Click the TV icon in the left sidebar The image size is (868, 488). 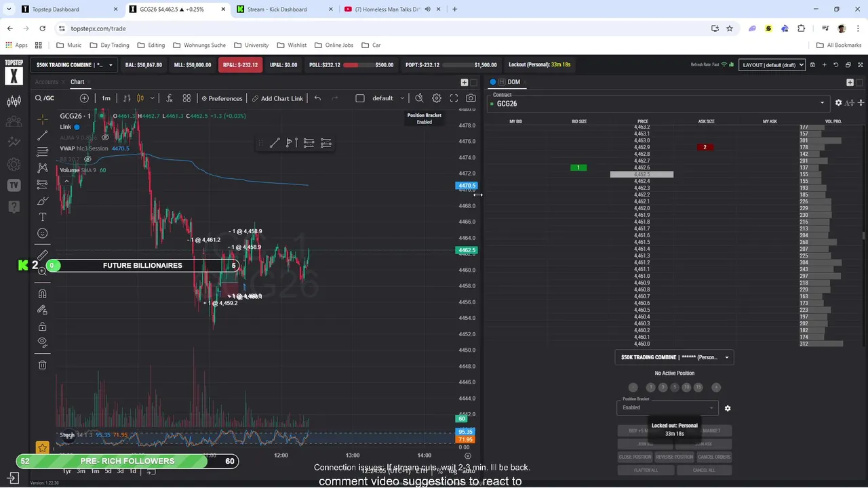(14, 185)
